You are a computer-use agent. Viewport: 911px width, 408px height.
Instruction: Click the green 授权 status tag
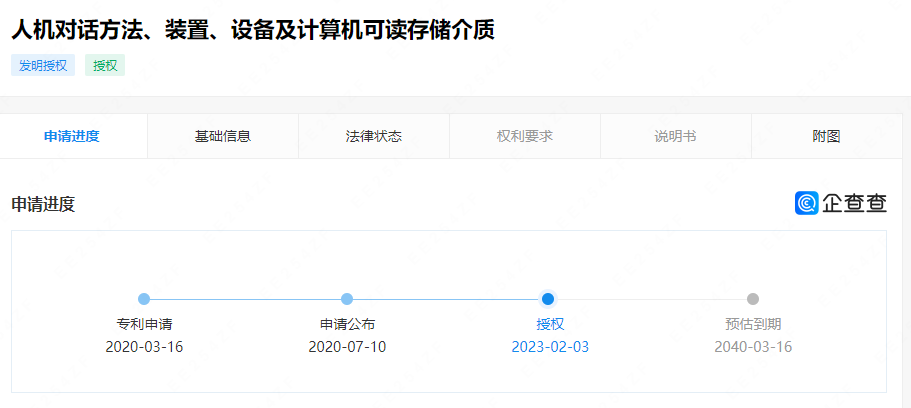pos(105,66)
